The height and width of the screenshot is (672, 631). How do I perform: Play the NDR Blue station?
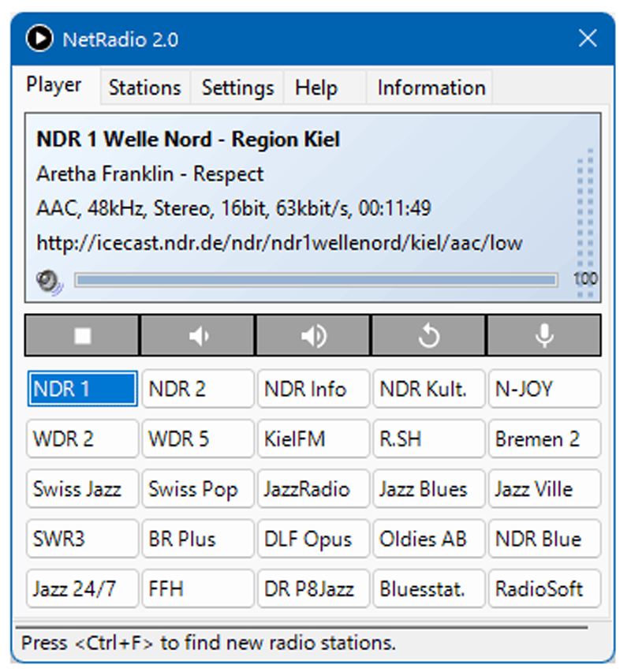pyautogui.click(x=544, y=539)
